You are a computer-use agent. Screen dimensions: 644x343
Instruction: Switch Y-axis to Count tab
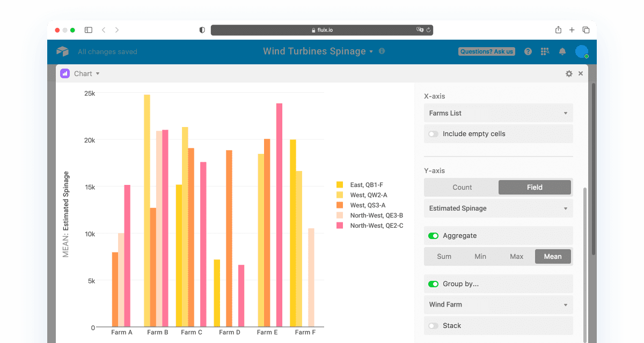click(x=462, y=188)
